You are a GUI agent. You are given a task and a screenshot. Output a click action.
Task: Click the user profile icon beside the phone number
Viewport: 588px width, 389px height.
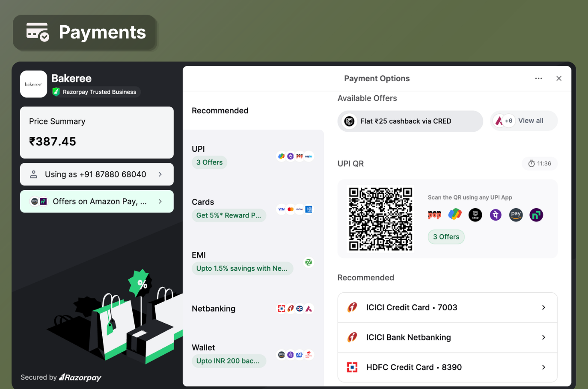coord(33,174)
